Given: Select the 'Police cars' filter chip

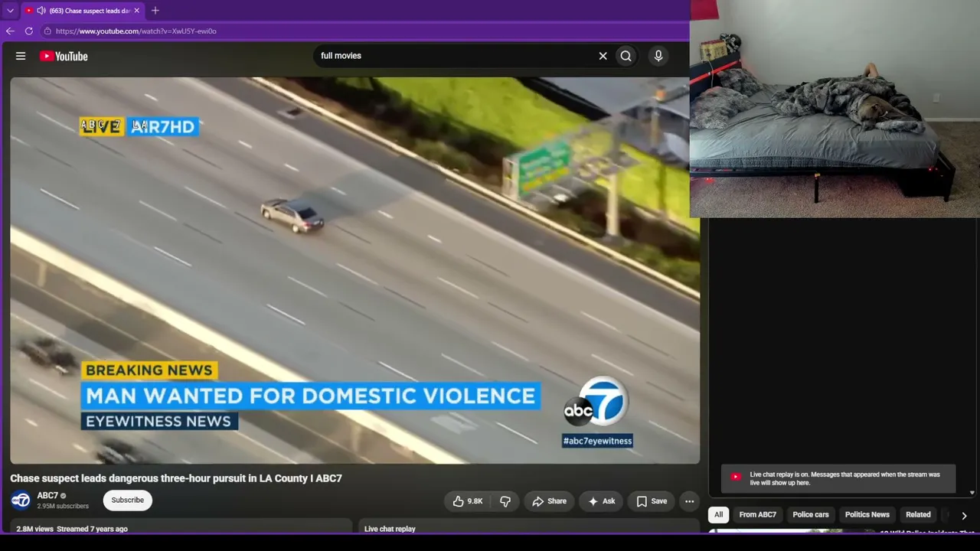Looking at the screenshot, I should [811, 515].
